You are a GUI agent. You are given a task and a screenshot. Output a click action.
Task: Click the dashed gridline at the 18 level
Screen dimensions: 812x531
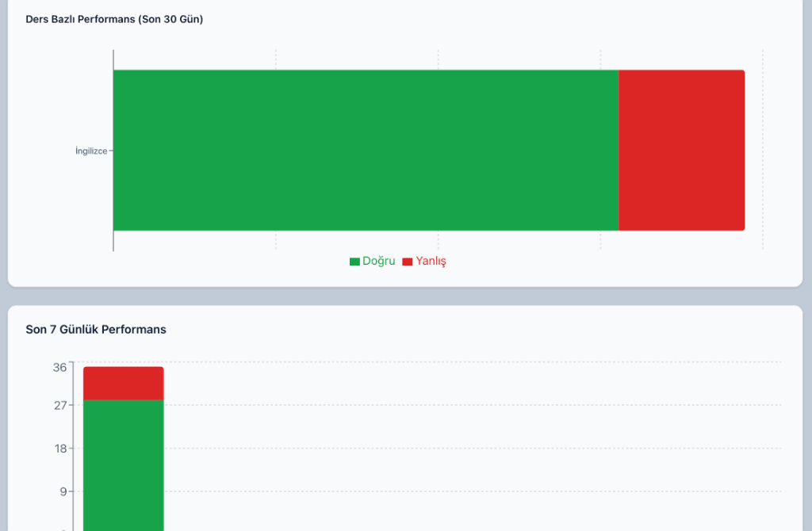pyautogui.click(x=476, y=449)
